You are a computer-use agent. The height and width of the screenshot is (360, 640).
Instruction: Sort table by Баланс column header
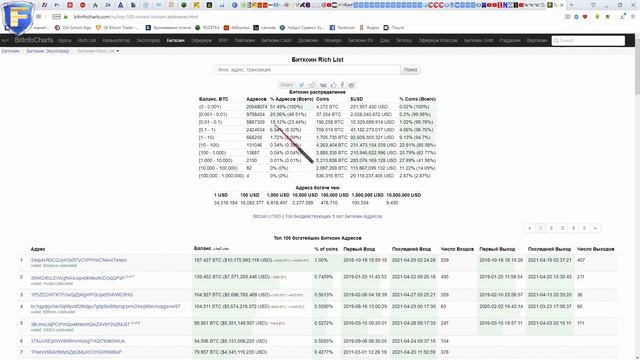pyautogui.click(x=202, y=248)
